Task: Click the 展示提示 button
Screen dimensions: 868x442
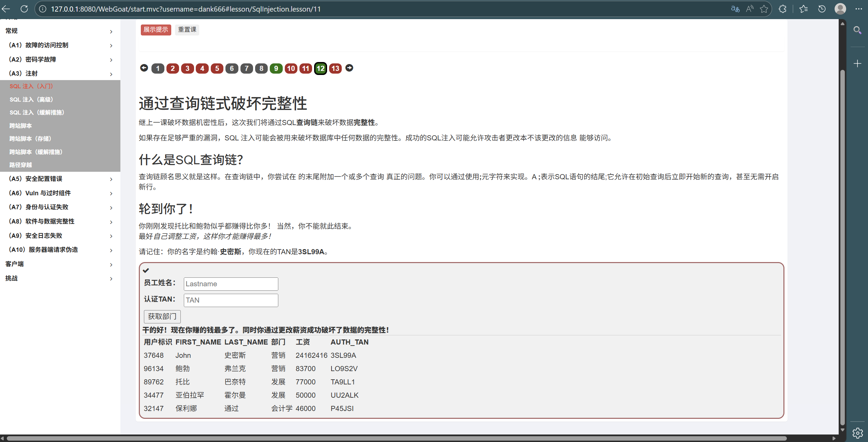Action: 156,30
